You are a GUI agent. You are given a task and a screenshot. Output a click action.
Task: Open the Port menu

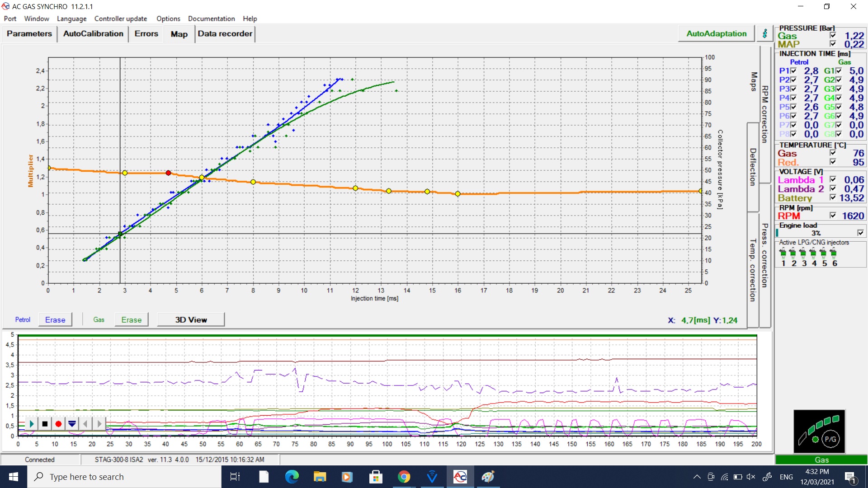(x=10, y=19)
